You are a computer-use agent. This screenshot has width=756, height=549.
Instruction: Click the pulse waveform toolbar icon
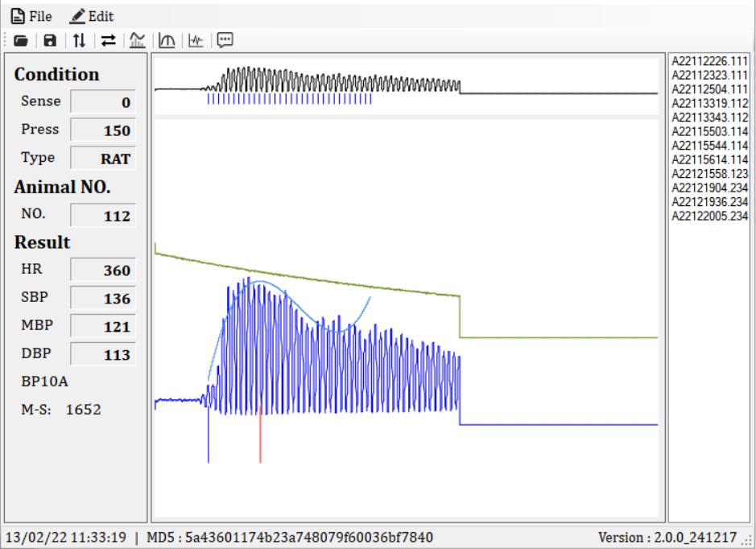(196, 40)
